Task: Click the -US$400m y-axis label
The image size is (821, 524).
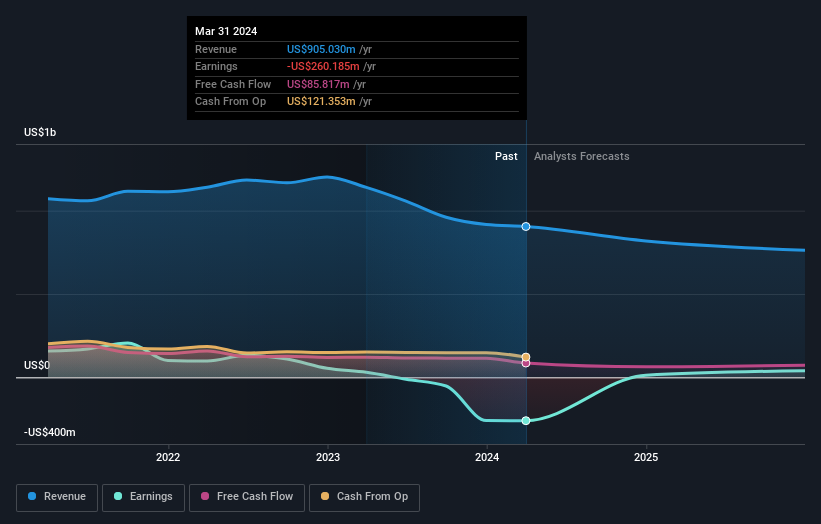Action: [50, 432]
